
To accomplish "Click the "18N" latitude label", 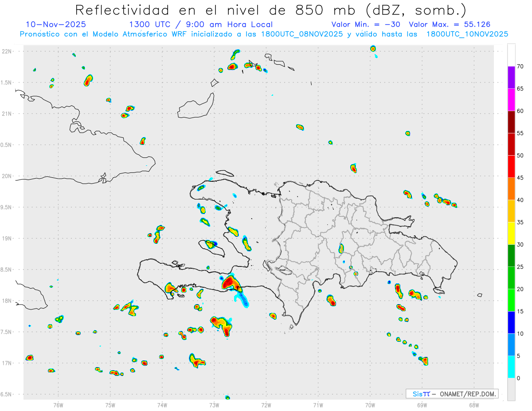I will pyautogui.click(x=7, y=301).
